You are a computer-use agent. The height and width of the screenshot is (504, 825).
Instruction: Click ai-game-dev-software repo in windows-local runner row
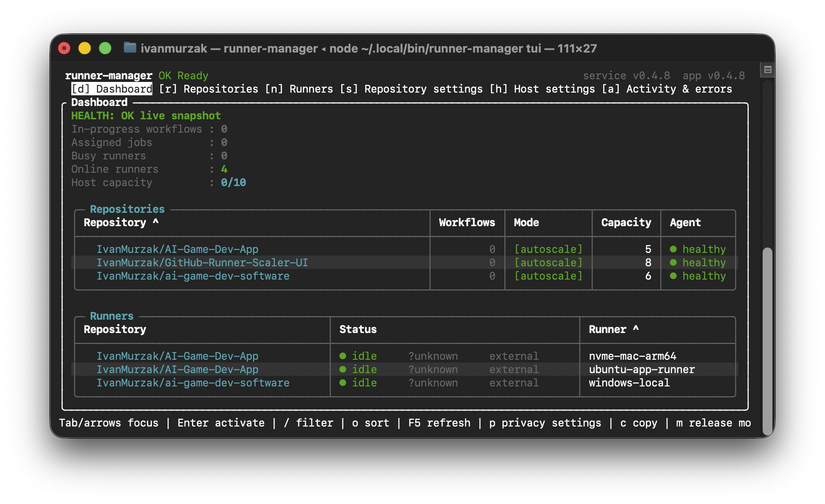(x=193, y=382)
